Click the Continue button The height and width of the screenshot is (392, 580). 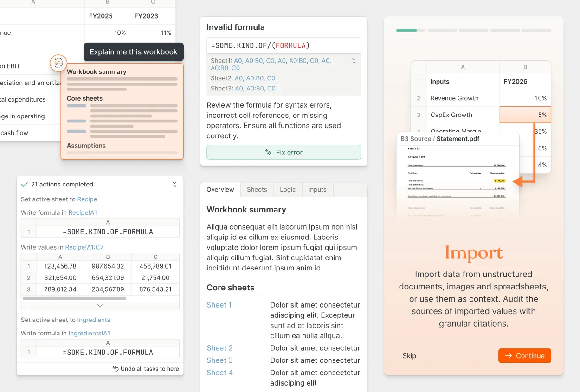525,356
